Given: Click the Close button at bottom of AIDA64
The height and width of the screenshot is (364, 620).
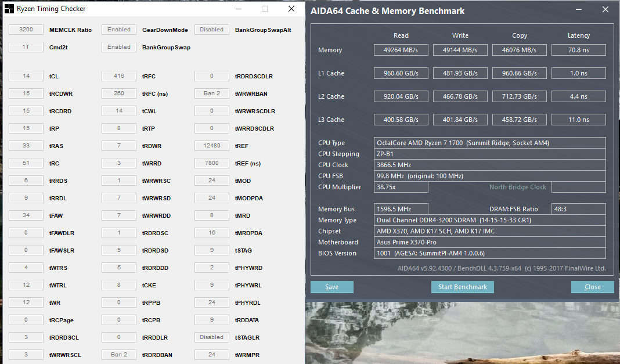Looking at the screenshot, I should (592, 287).
